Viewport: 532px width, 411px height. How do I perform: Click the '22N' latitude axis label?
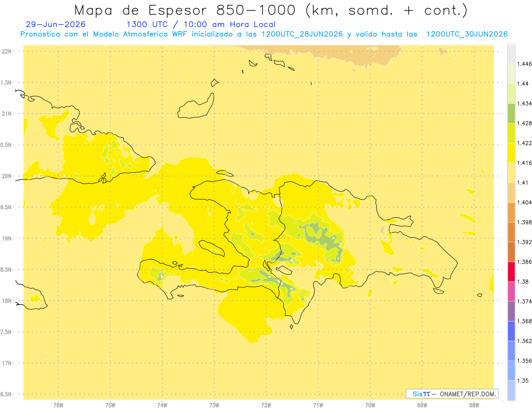[7, 51]
